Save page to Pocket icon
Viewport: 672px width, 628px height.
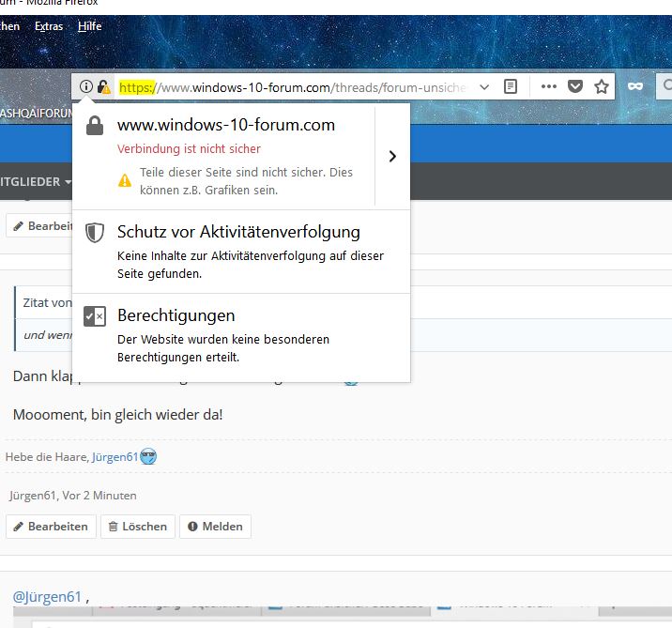click(574, 87)
